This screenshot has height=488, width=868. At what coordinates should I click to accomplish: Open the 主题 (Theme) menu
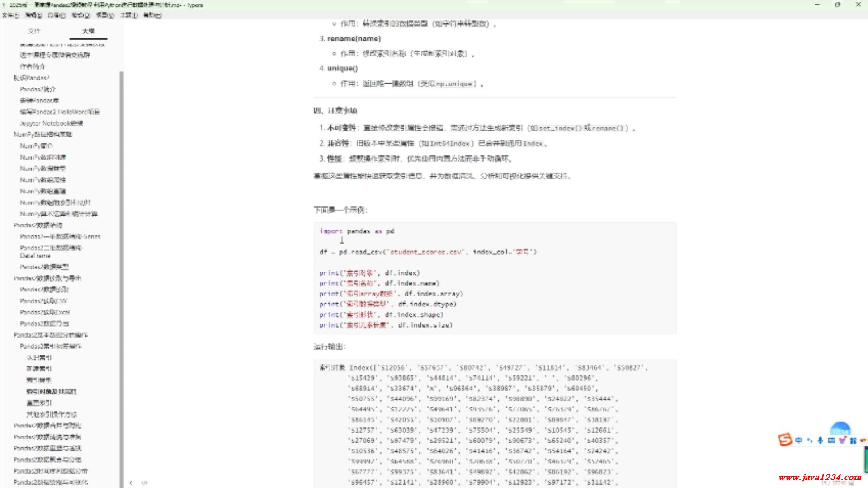128,15
